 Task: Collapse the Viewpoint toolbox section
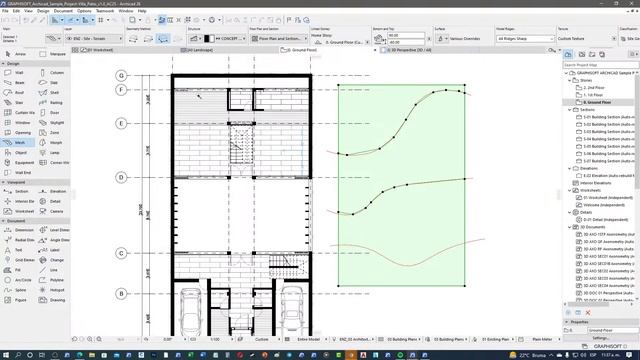4,182
